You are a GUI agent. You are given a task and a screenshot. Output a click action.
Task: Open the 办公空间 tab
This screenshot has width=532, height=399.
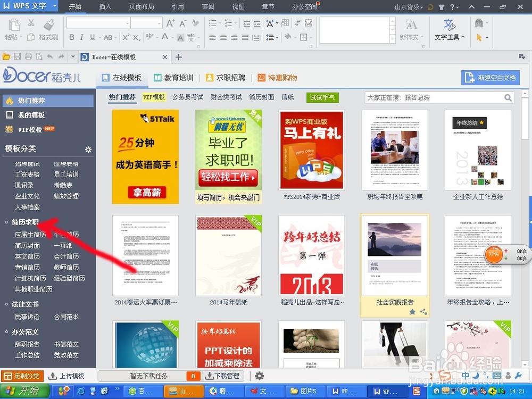pyautogui.click(x=304, y=6)
